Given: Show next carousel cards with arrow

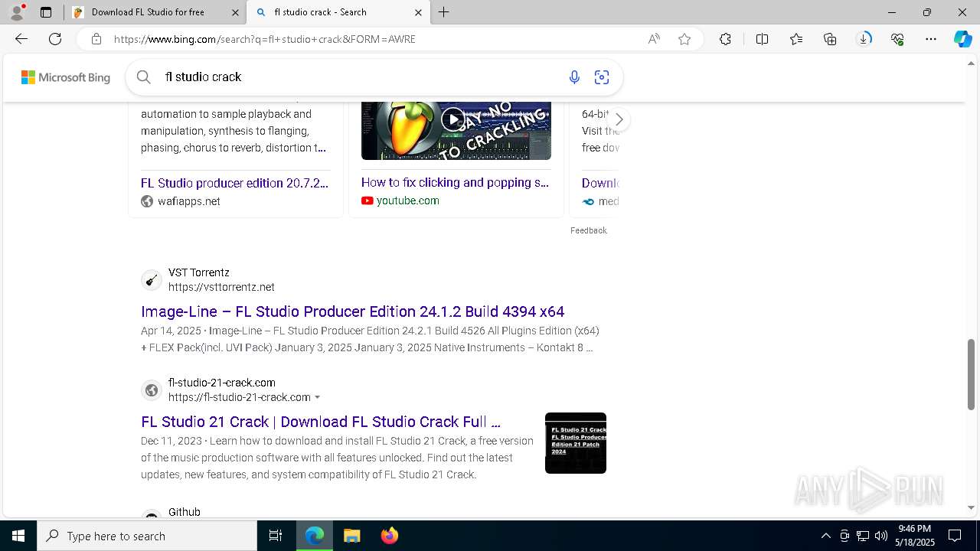Looking at the screenshot, I should (x=619, y=119).
